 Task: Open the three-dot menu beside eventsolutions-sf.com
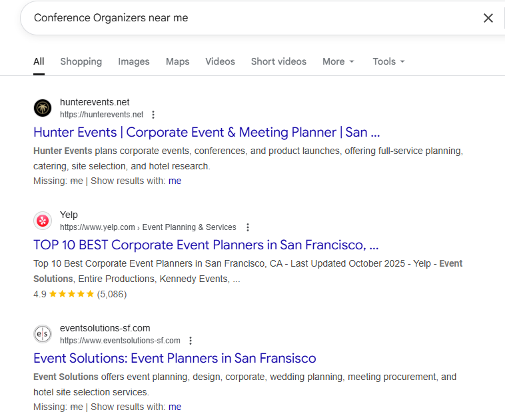point(191,341)
